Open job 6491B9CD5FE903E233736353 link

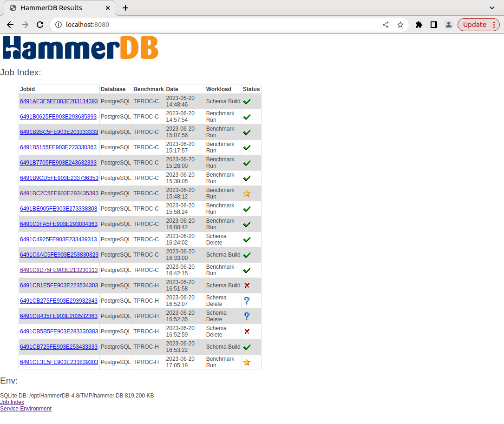pyautogui.click(x=59, y=178)
